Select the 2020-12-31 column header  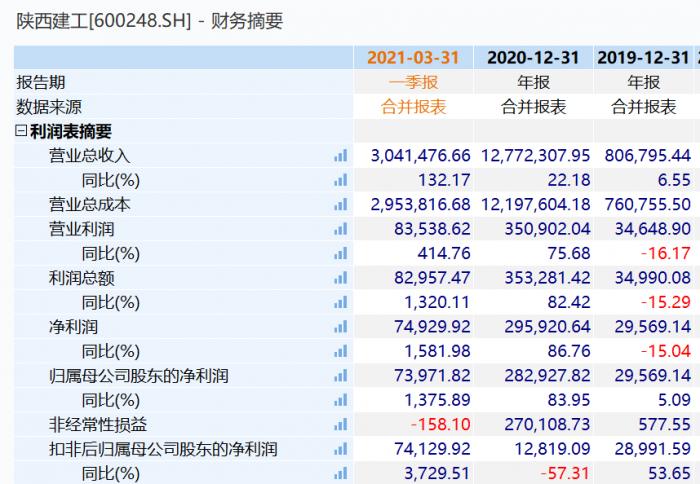click(x=533, y=58)
